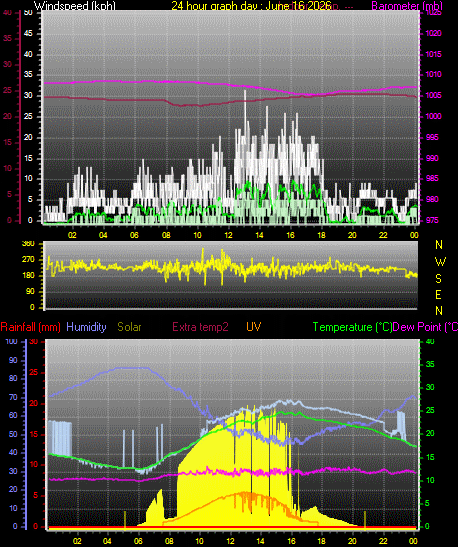This screenshot has height=547, width=458.
Task: Click the "24 hour graph day : June 16 2026" title
Action: coord(251,6)
